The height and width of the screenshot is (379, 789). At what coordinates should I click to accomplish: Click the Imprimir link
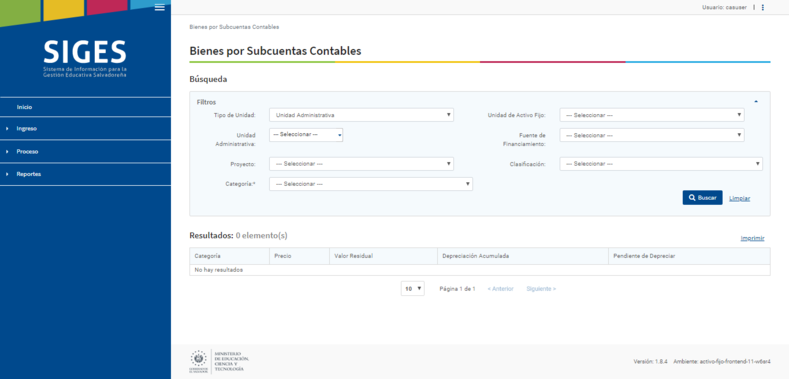(x=752, y=239)
